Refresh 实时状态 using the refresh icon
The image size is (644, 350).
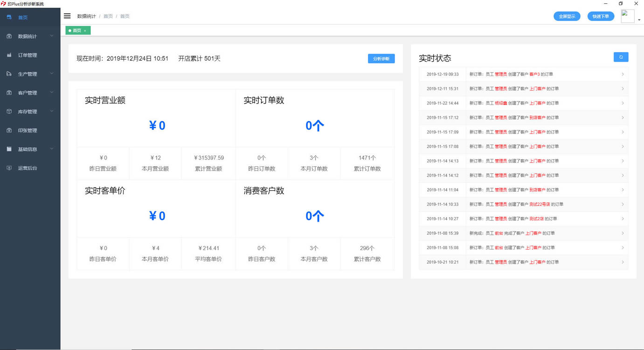pyautogui.click(x=621, y=56)
